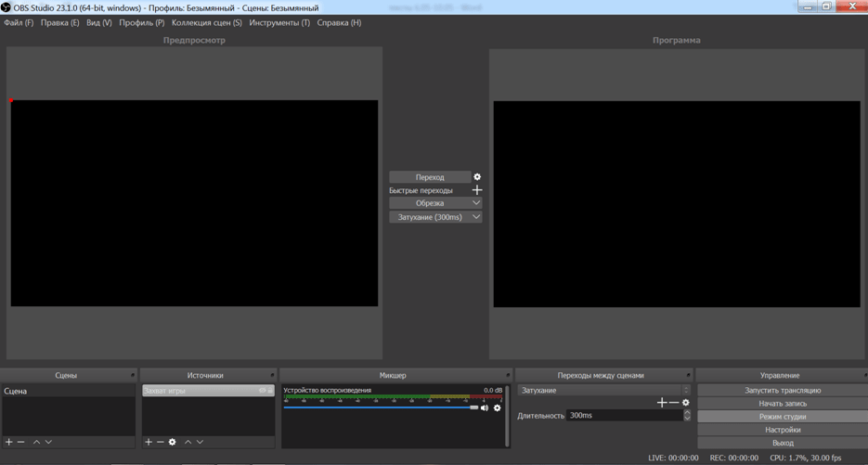Mute the Устройство воспроизведения speaker icon

coord(485,408)
